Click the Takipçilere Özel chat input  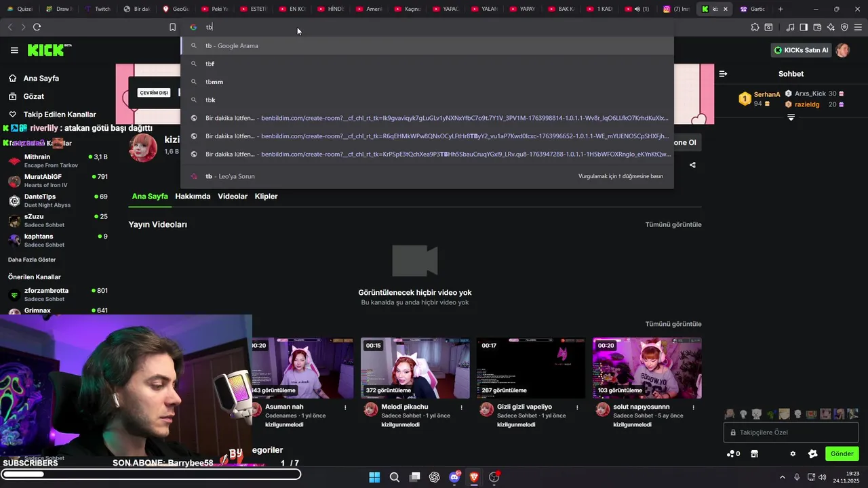click(791, 432)
